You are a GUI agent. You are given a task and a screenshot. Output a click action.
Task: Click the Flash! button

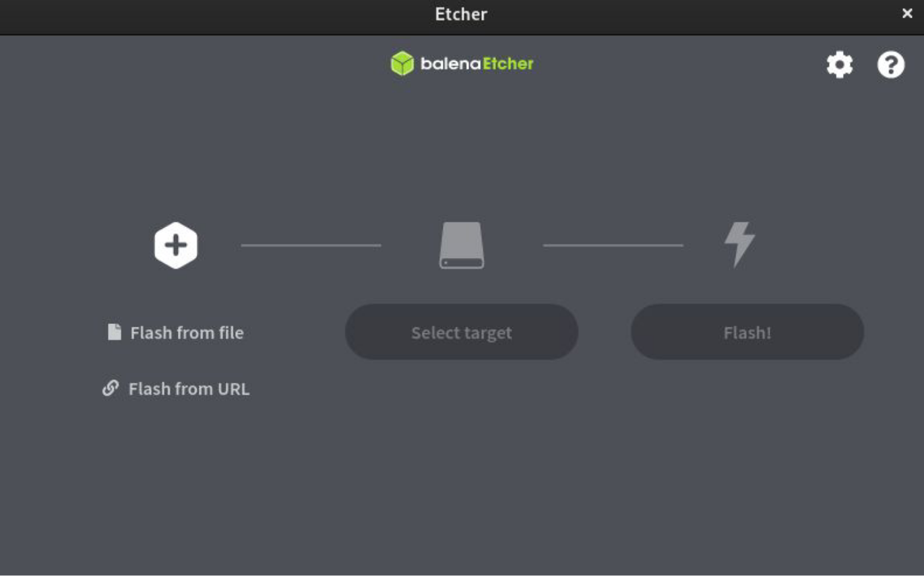(747, 331)
